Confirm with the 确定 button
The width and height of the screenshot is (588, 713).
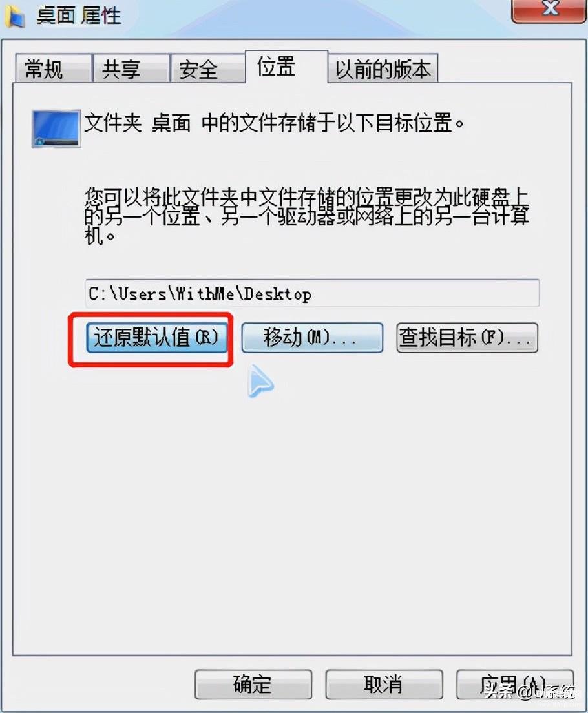253,685
